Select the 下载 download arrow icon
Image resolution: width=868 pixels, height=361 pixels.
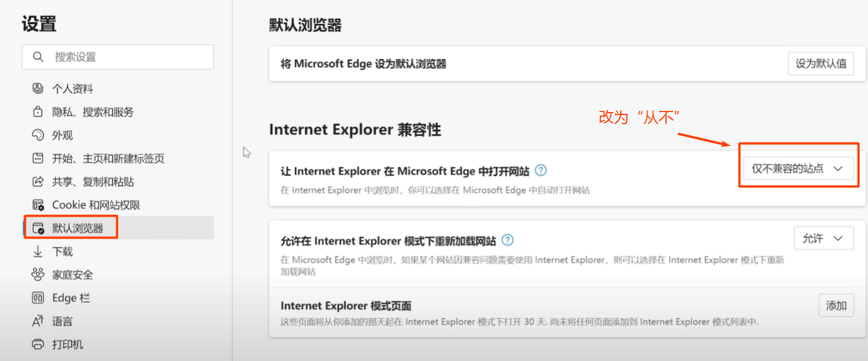point(37,251)
